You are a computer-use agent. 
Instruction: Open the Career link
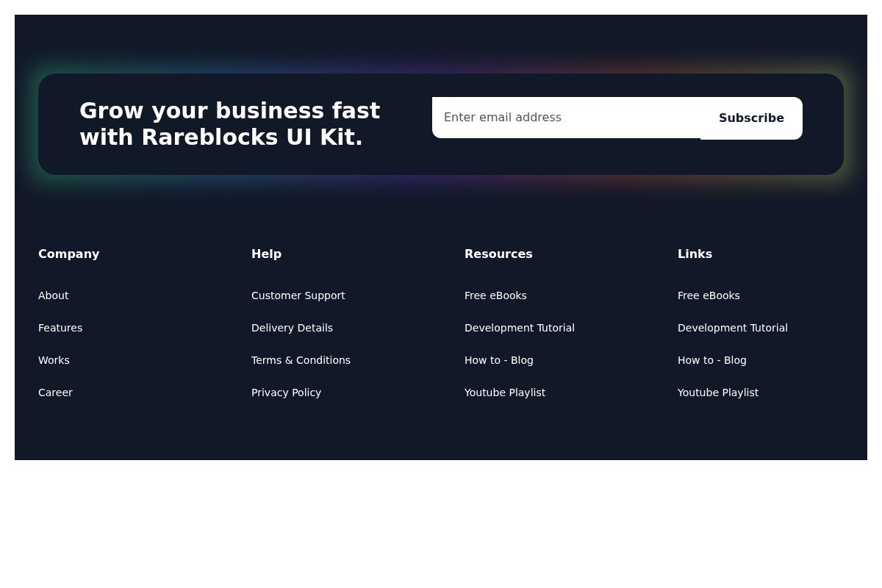pyautogui.click(x=55, y=392)
